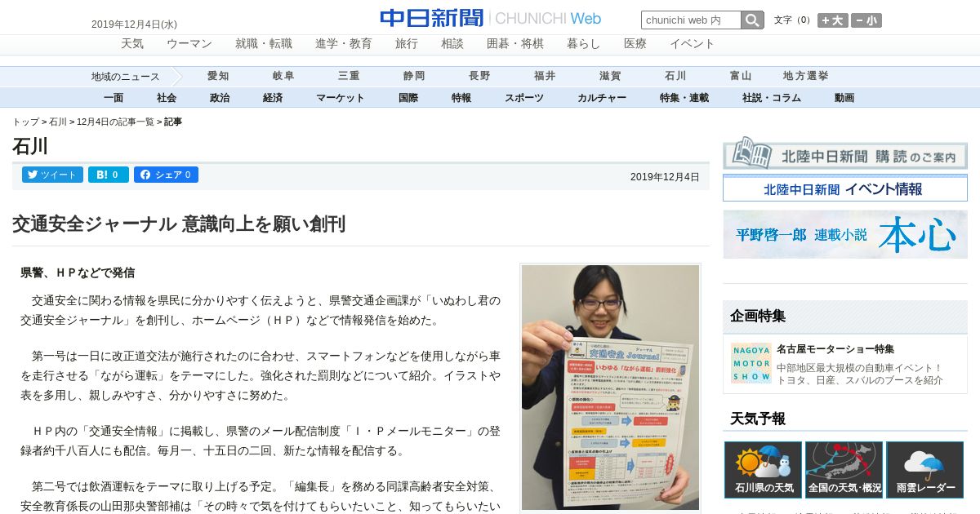Go to 社説・コラム section
This screenshot has width=980, height=514.
772,98
